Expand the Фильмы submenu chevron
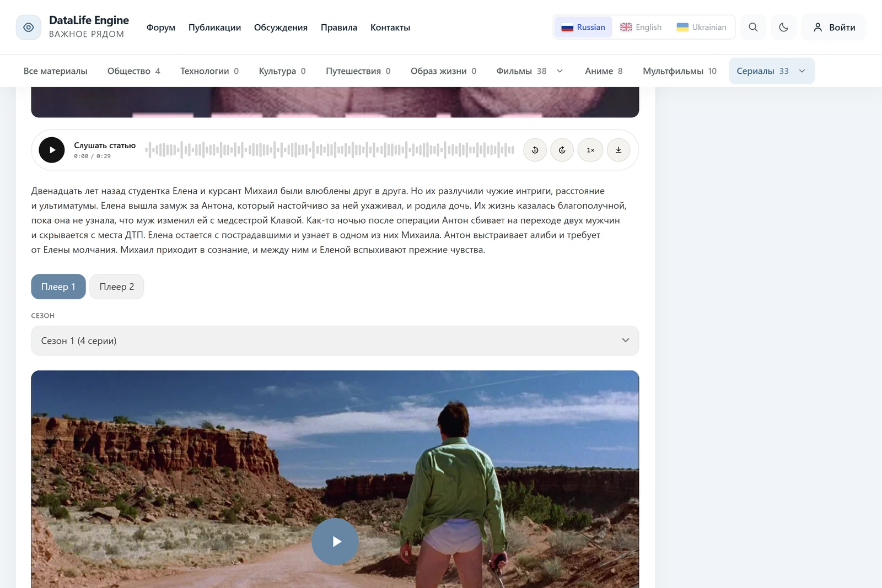This screenshot has height=588, width=882. (x=560, y=71)
